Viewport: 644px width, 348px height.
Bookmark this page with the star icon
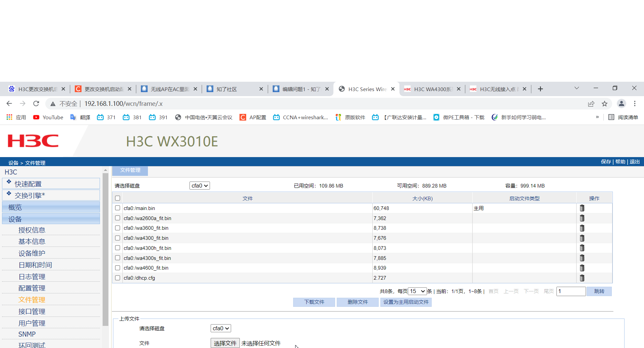pos(604,104)
